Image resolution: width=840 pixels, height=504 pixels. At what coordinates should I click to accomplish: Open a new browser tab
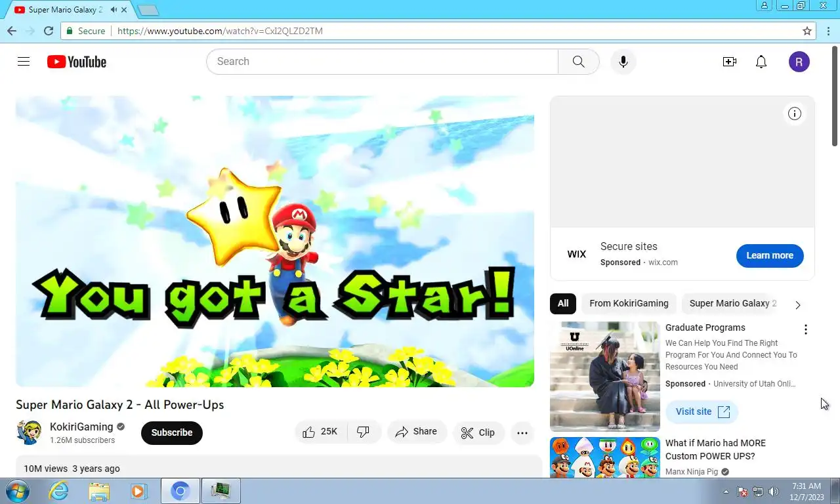click(x=148, y=10)
